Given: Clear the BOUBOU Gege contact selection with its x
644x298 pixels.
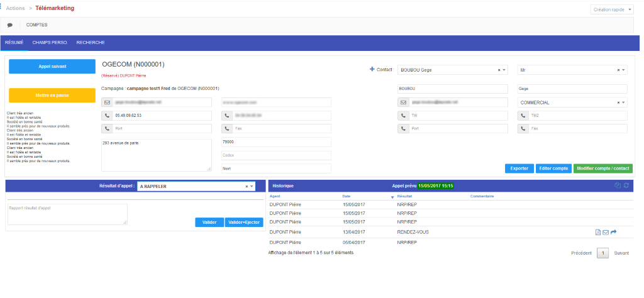Looking at the screenshot, I should click(499, 70).
